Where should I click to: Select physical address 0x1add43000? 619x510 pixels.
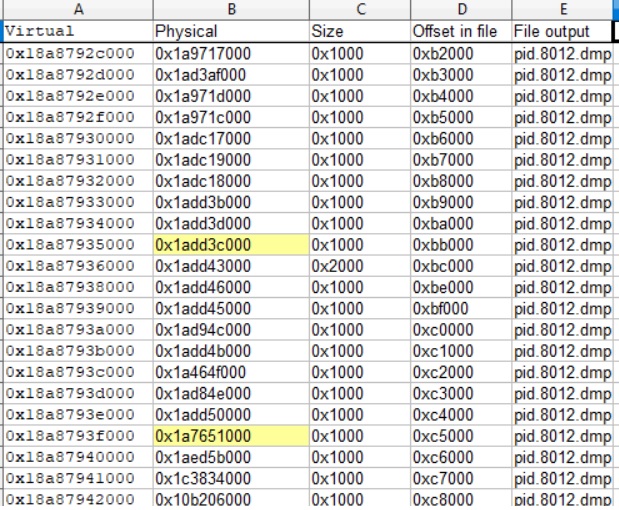coord(231,266)
